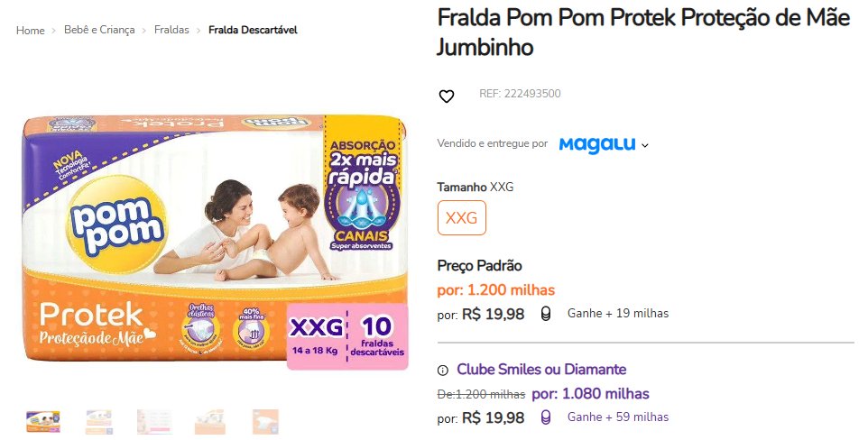Open Fralda Descartável breadcrumb link
This screenshot has width=868, height=440.
(x=253, y=30)
